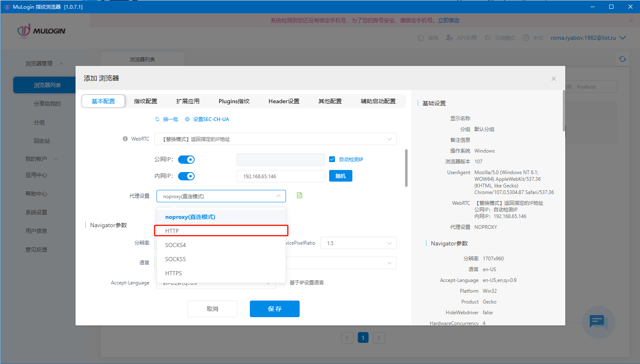
Task: Click inside the 内网IP address field
Action: tap(281, 176)
